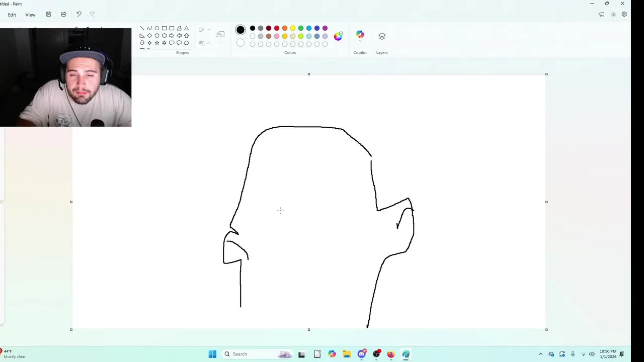Select the Diamond shape
644x362 pixels.
pyautogui.click(x=149, y=36)
